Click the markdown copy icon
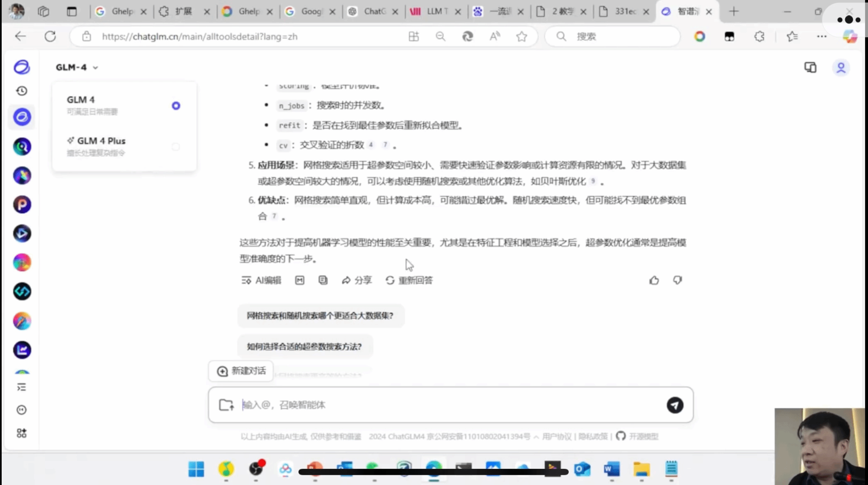The image size is (868, 485). pyautogui.click(x=300, y=280)
